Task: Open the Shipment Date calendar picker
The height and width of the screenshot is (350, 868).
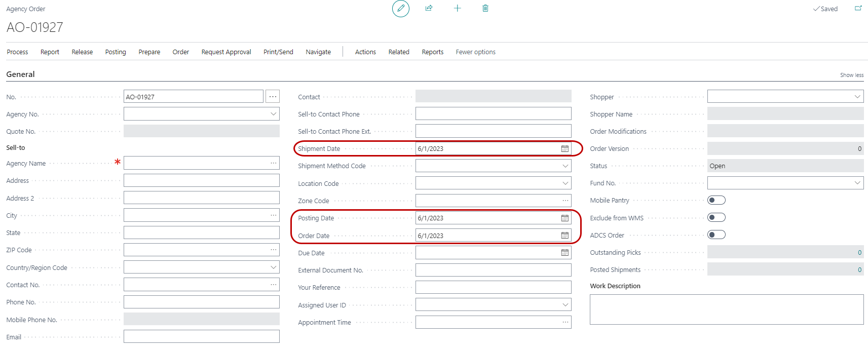Action: 564,149
